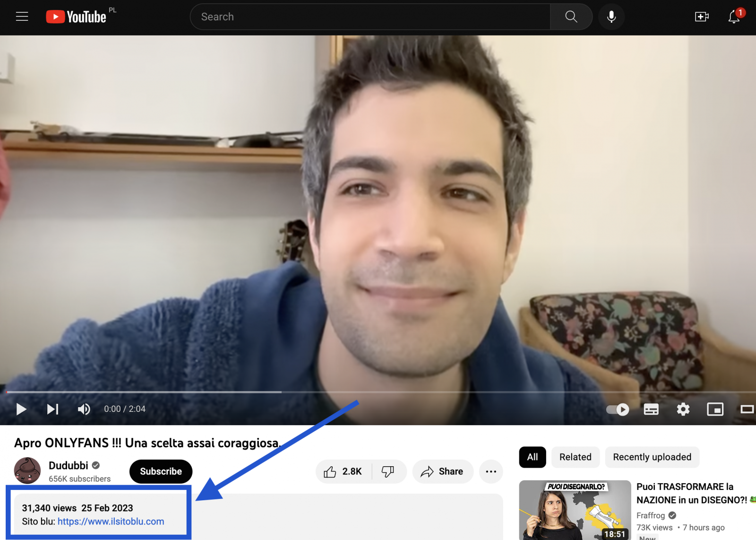Open the notifications bell

734,17
